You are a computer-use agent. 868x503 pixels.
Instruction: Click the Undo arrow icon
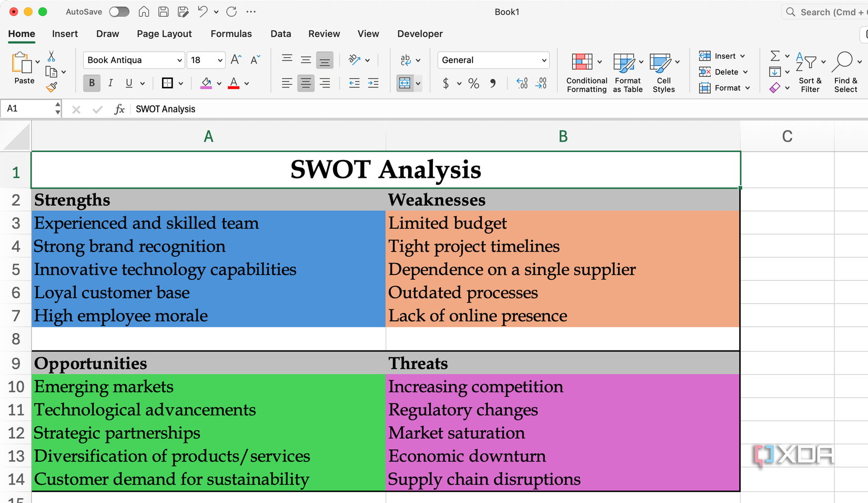(x=203, y=12)
